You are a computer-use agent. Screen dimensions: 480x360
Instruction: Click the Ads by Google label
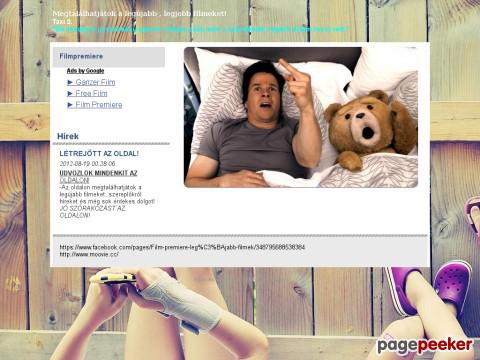85,71
